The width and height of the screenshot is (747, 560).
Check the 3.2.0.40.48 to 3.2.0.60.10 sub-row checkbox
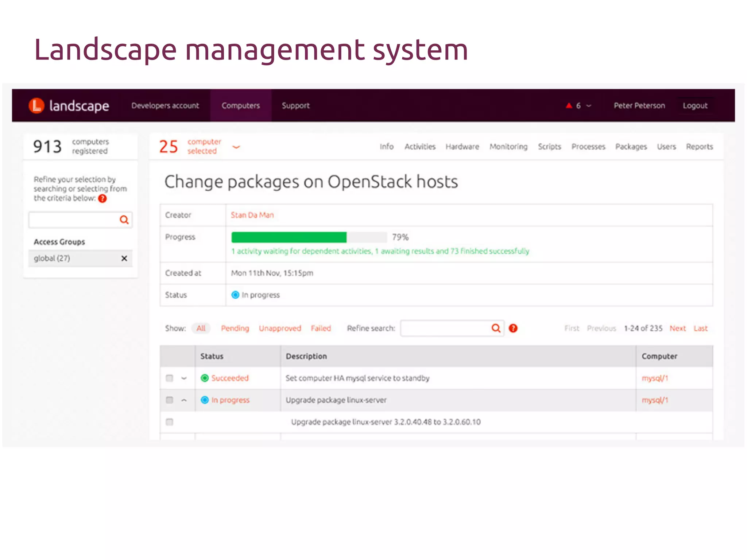tap(169, 422)
